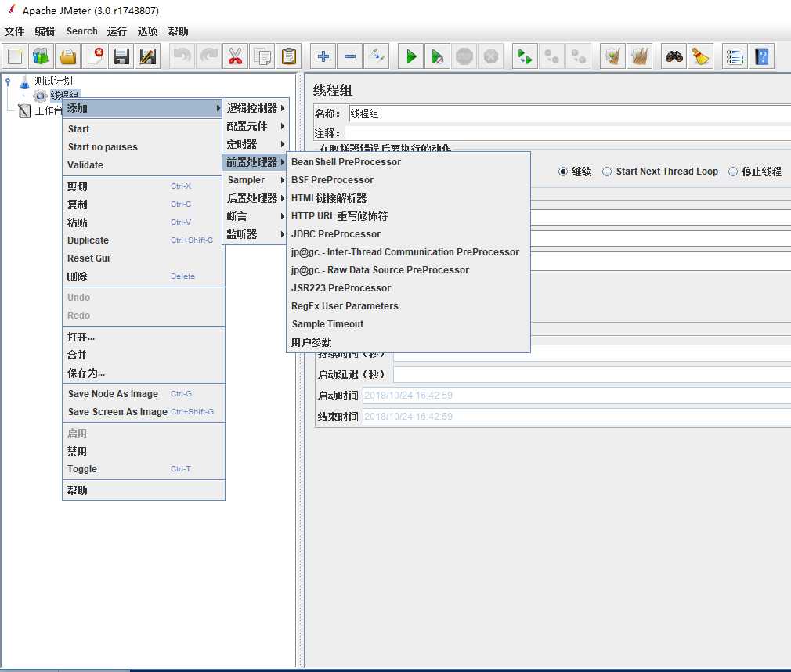Click the Copy toolbar icon
The width and height of the screenshot is (791, 672).
tap(262, 56)
